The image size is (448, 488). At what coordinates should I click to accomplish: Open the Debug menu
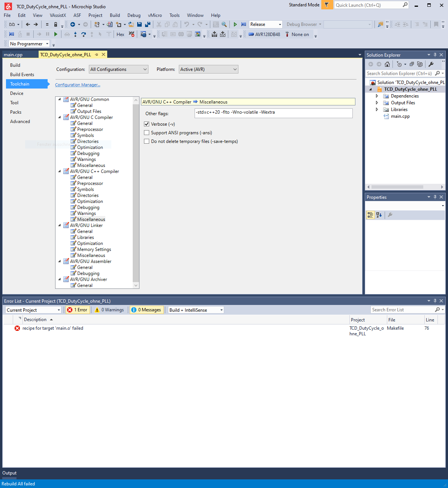tap(134, 15)
